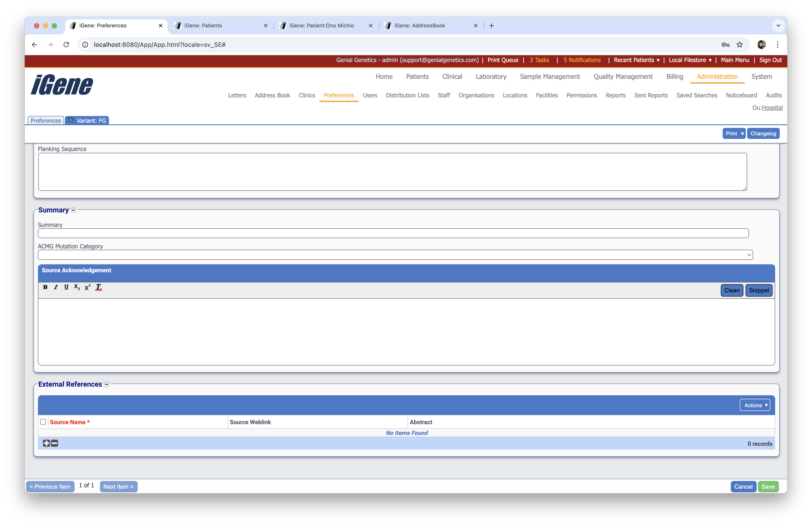The width and height of the screenshot is (812, 526).
Task: Toggle italic formatting in the editor toolbar
Action: pyautogui.click(x=56, y=287)
